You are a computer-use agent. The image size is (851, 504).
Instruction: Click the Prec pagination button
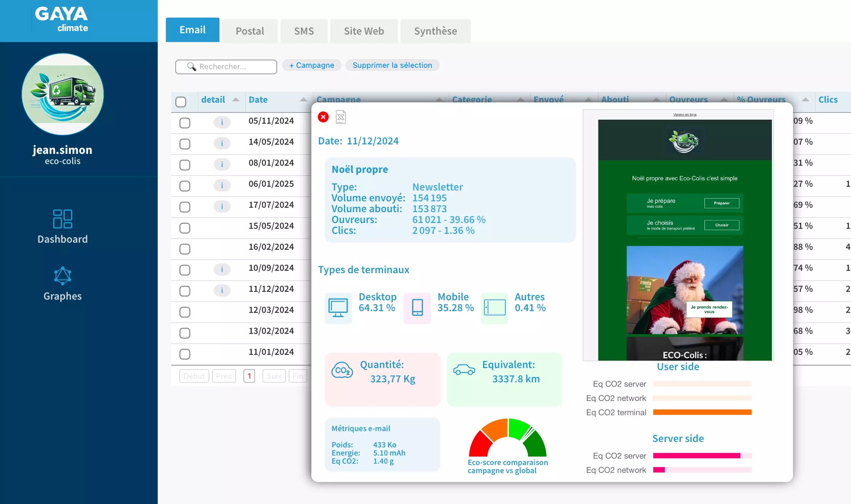pos(224,376)
